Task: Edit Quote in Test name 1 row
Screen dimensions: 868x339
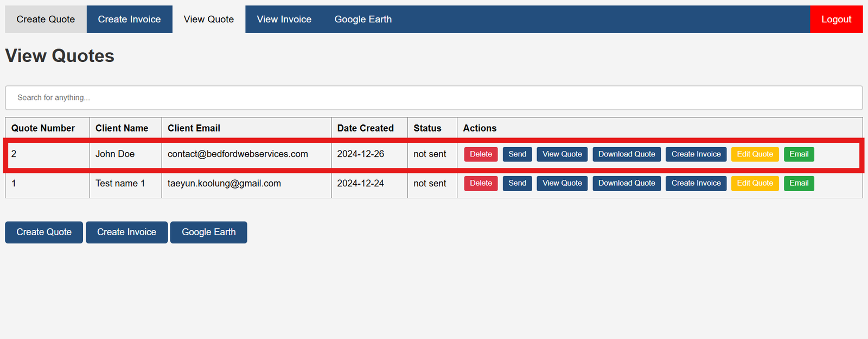Action: [755, 183]
